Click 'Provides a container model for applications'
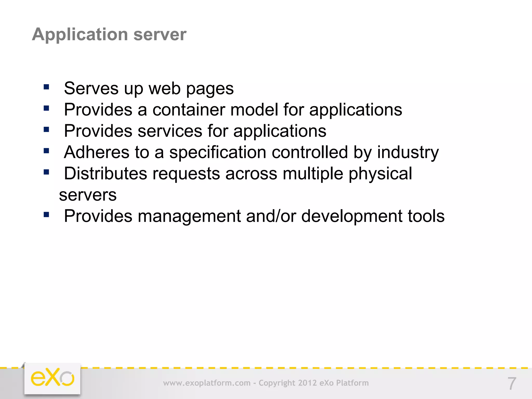Screen dimensions: 532x399 tap(233, 110)
